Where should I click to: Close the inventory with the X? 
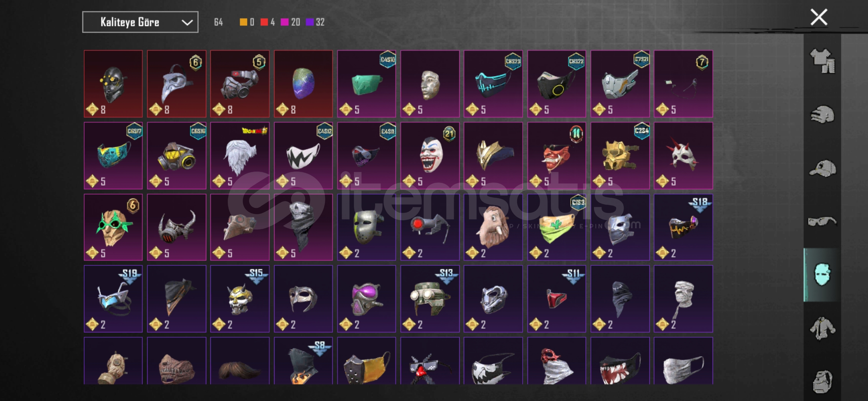pyautogui.click(x=819, y=17)
